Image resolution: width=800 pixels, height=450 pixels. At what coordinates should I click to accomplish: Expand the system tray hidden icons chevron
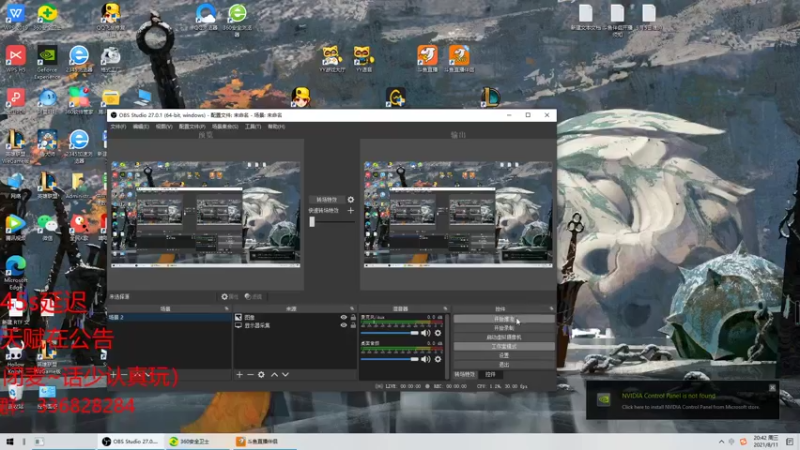(721, 442)
